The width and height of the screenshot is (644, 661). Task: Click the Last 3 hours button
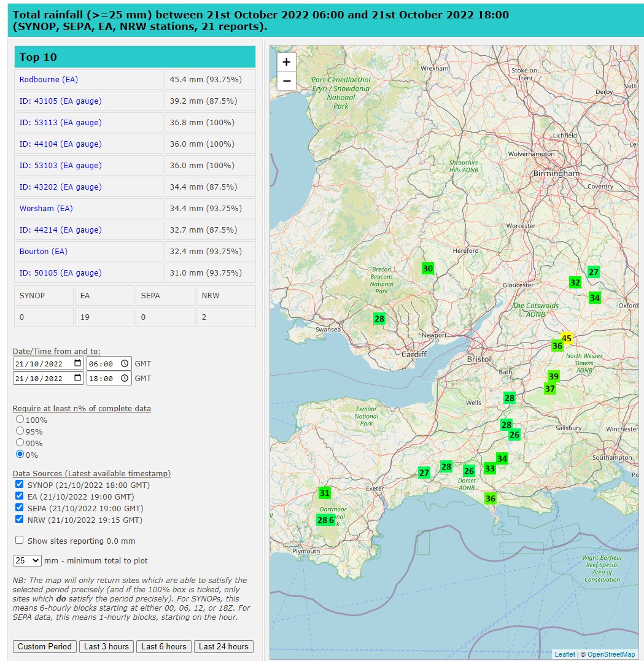point(106,647)
